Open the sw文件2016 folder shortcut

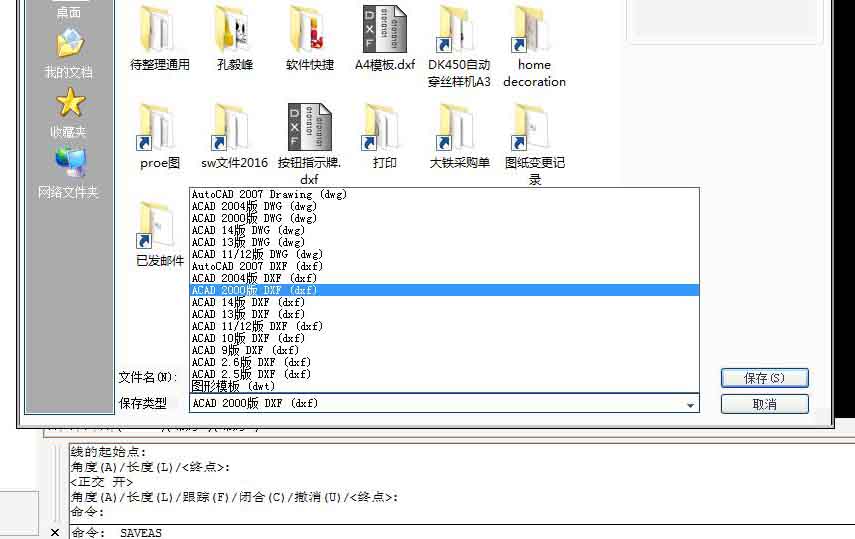point(234,128)
